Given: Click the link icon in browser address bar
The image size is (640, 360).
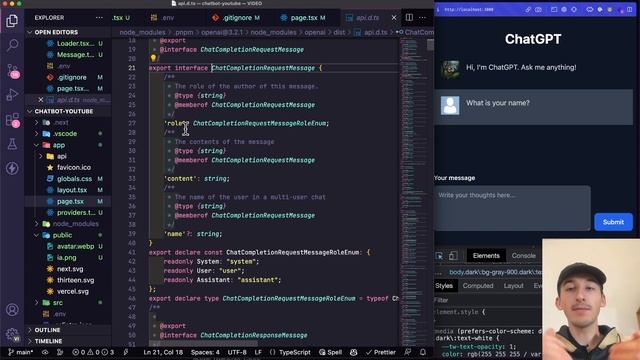Looking at the screenshot, I should (528, 9).
